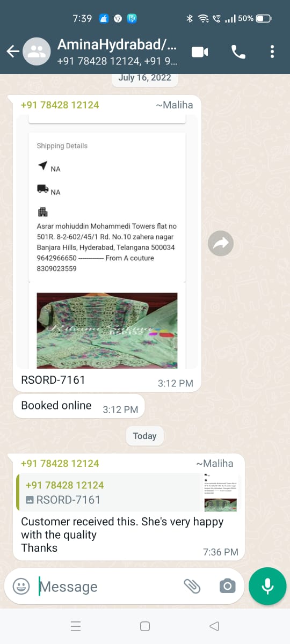Open recent apps from navigation bar
290x644 pixels.
tap(76, 626)
